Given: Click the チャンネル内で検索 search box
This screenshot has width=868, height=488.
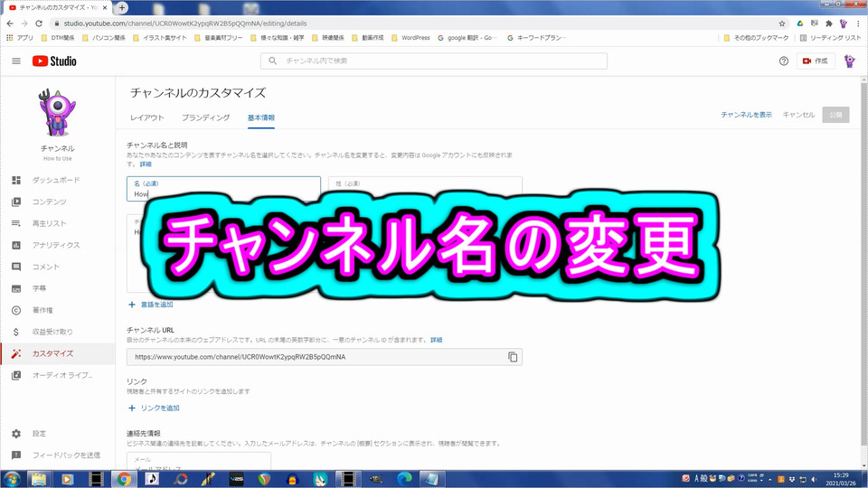Looking at the screenshot, I should click(x=433, y=61).
